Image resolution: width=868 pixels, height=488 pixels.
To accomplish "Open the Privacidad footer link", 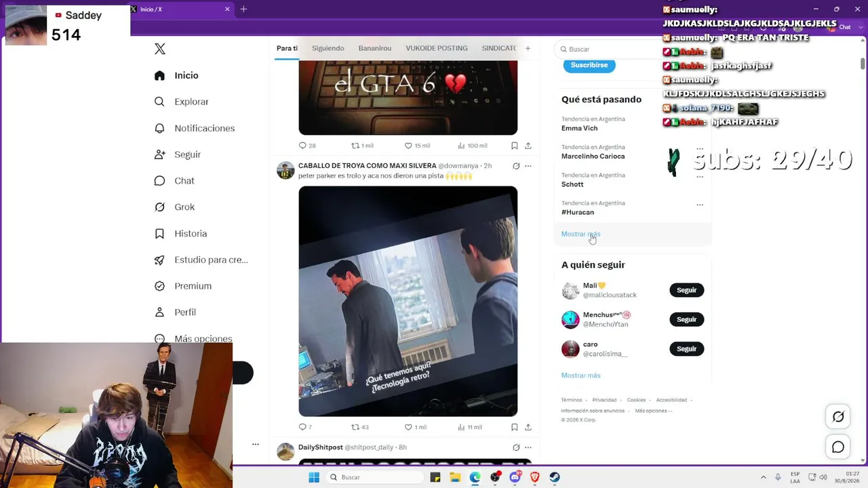I will click(604, 400).
